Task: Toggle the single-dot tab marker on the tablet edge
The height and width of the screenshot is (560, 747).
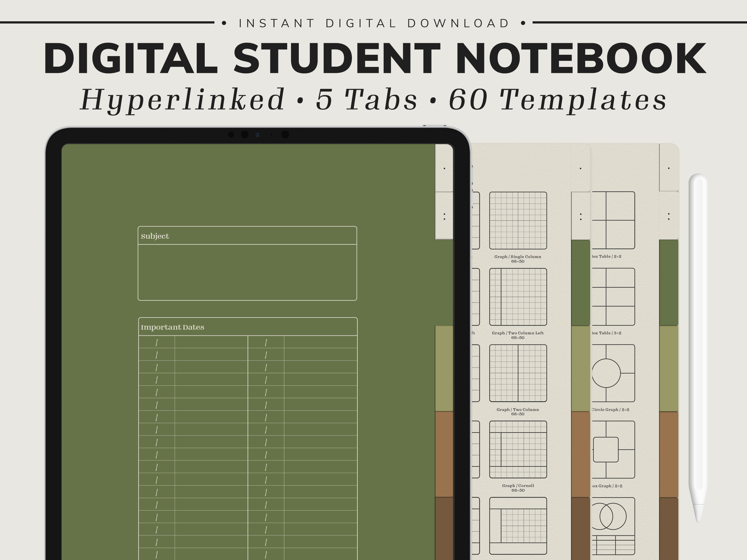Action: [445, 168]
